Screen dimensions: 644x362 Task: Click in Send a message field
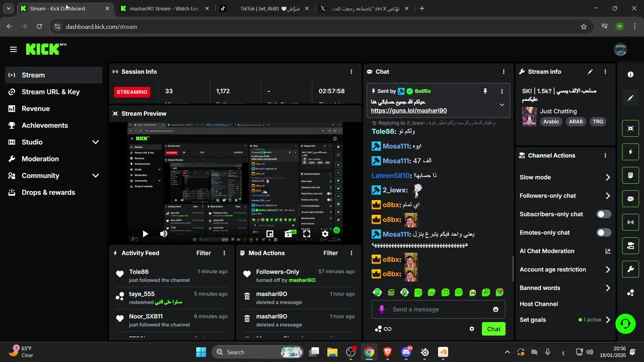tap(439, 309)
